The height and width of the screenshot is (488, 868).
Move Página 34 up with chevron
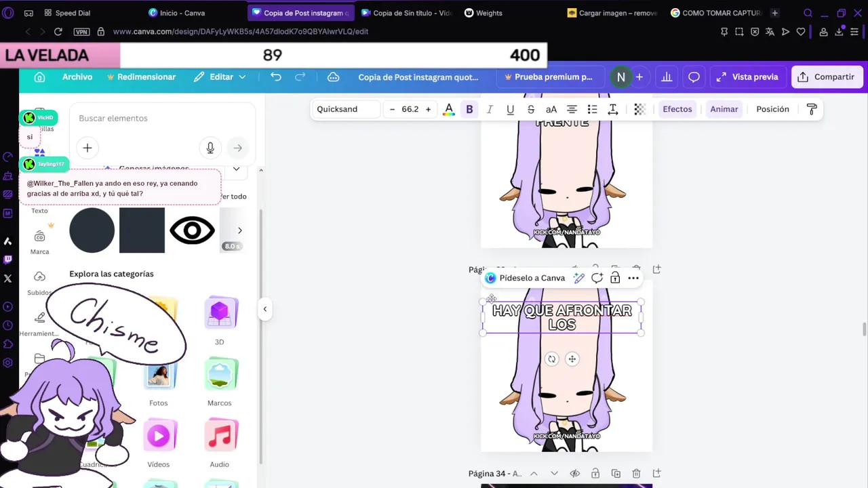534,474
